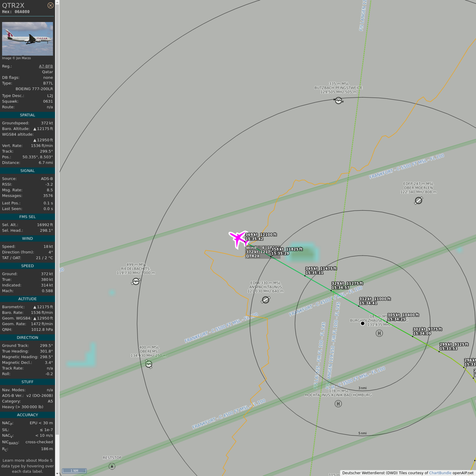This screenshot has width=476, height=476.
Task: Click the black receiver location dot
Action: pyautogui.click(x=363, y=323)
